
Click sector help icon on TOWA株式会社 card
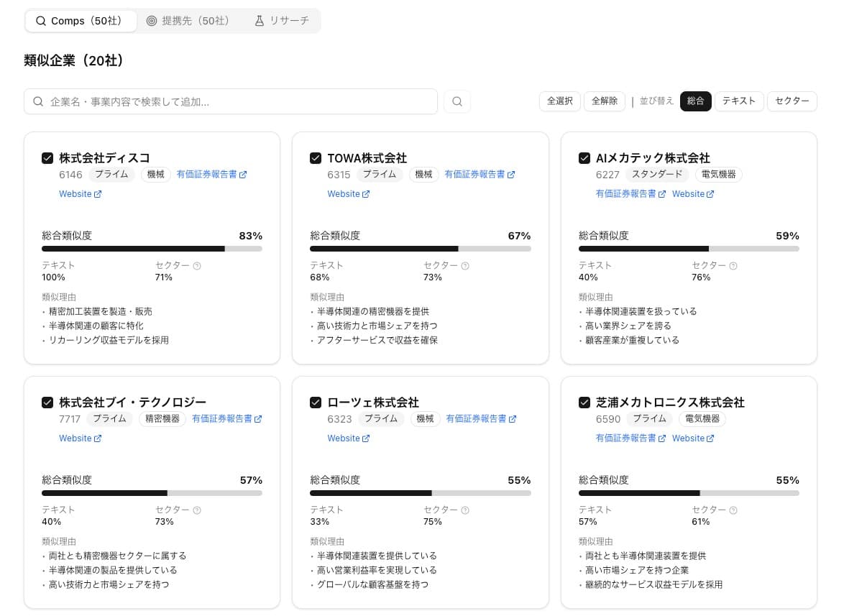pos(465,266)
